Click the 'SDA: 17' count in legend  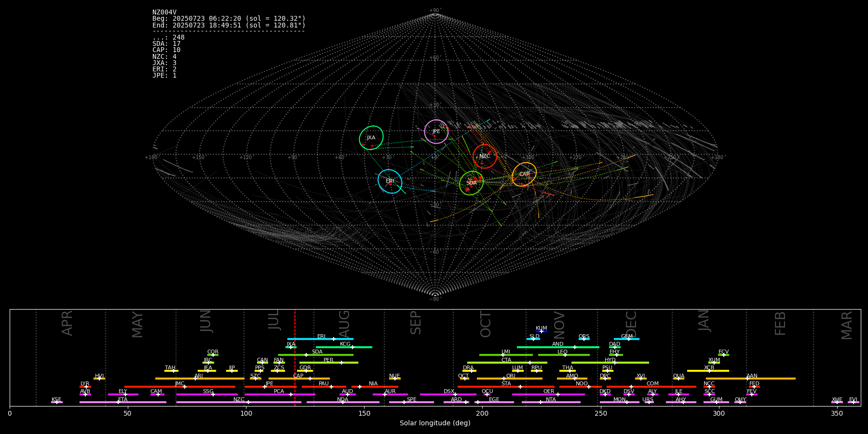point(166,44)
